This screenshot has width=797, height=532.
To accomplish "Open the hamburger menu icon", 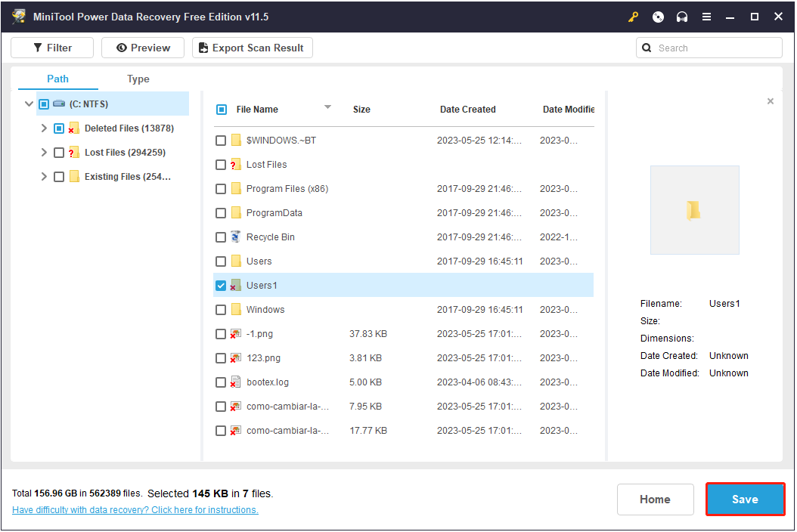I will pos(706,17).
